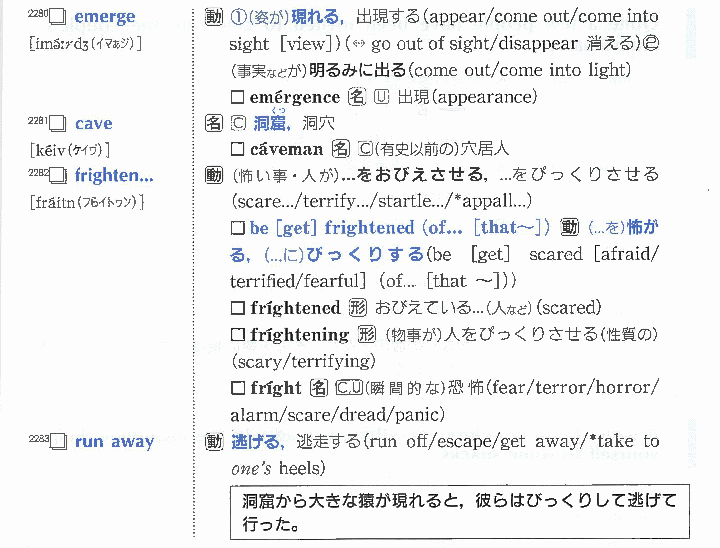720x548 pixels.
Task: Click the verb icon beside run away definition
Action: tap(212, 441)
